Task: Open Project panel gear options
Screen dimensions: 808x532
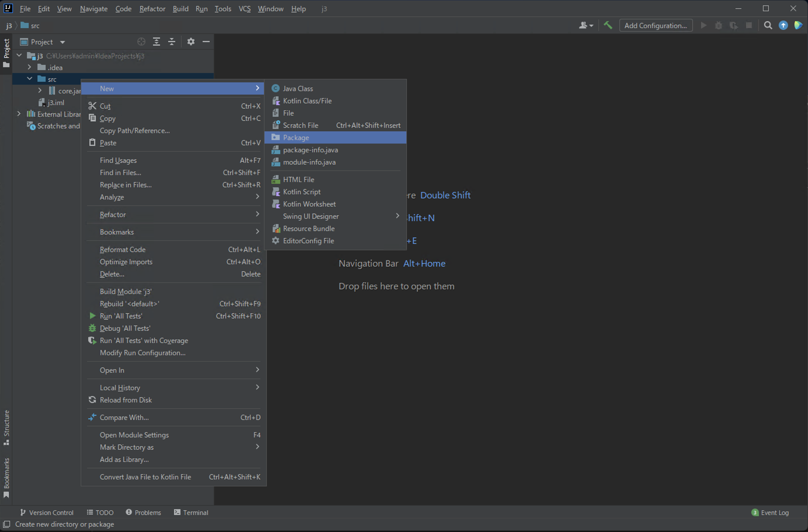Action: pos(191,42)
